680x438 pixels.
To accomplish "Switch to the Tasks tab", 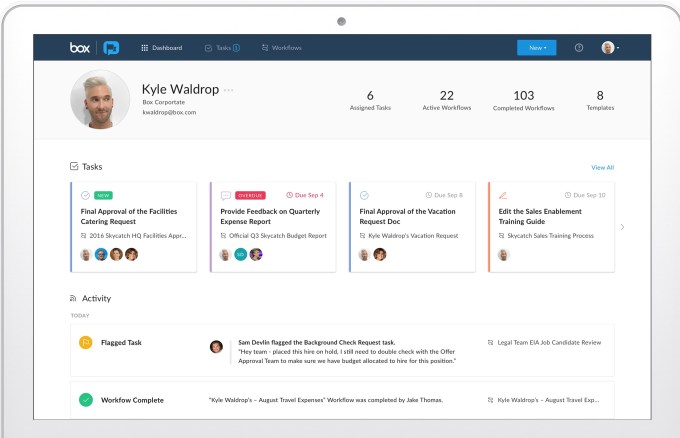I will pos(222,48).
